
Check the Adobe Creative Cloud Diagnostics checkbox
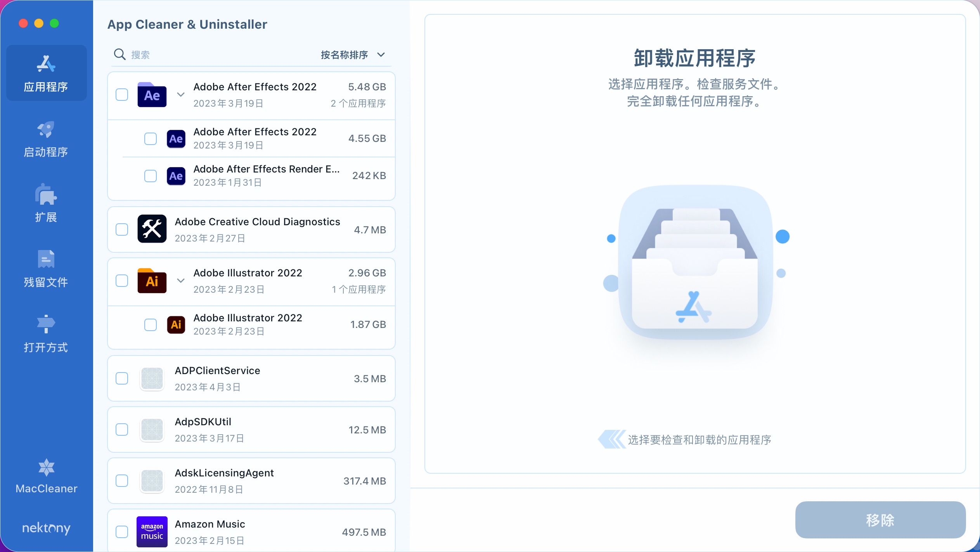(x=122, y=229)
